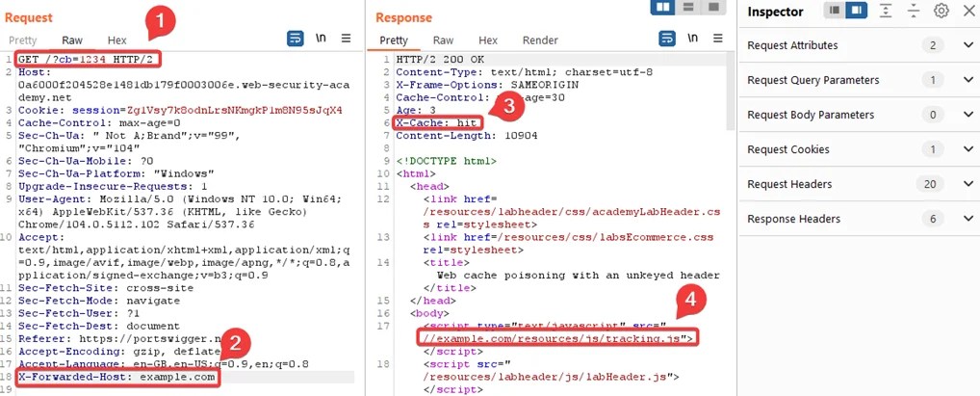This screenshot has width=980, height=396.
Task: Open the Response Hex tab
Action: pos(488,40)
